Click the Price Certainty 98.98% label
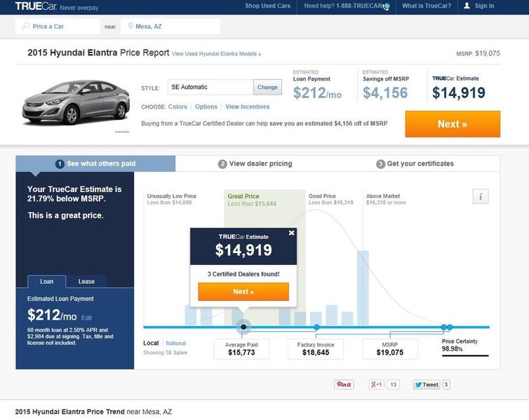 [460, 345]
